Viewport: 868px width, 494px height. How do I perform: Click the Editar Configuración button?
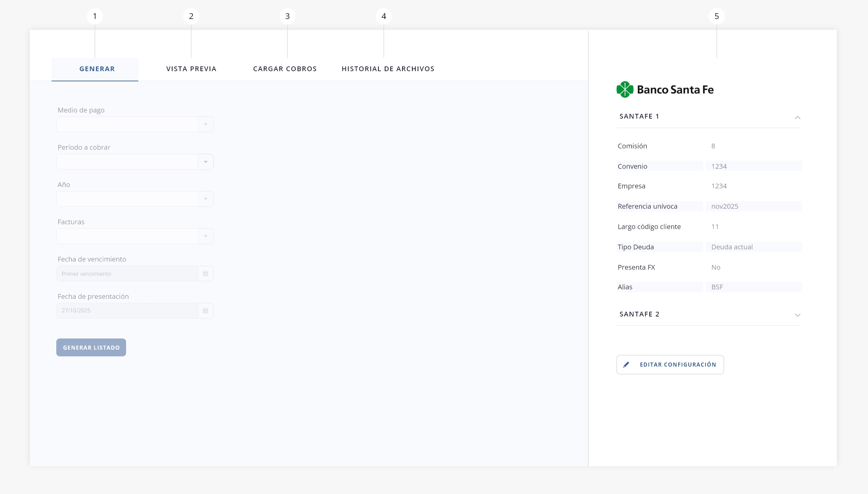[x=670, y=365]
